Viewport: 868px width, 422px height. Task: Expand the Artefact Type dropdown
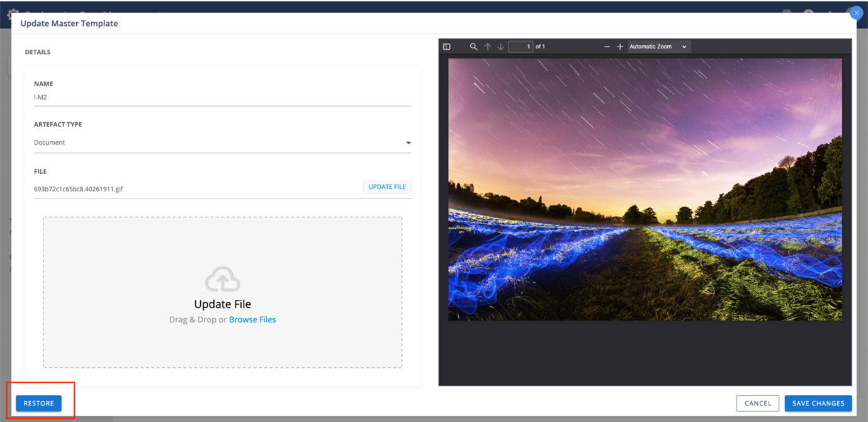pyautogui.click(x=408, y=143)
